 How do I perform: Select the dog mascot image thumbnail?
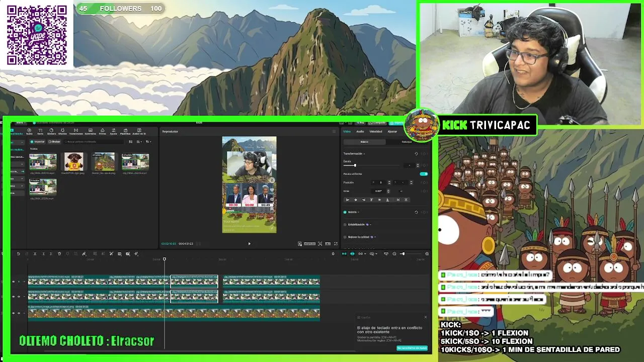coord(73,162)
